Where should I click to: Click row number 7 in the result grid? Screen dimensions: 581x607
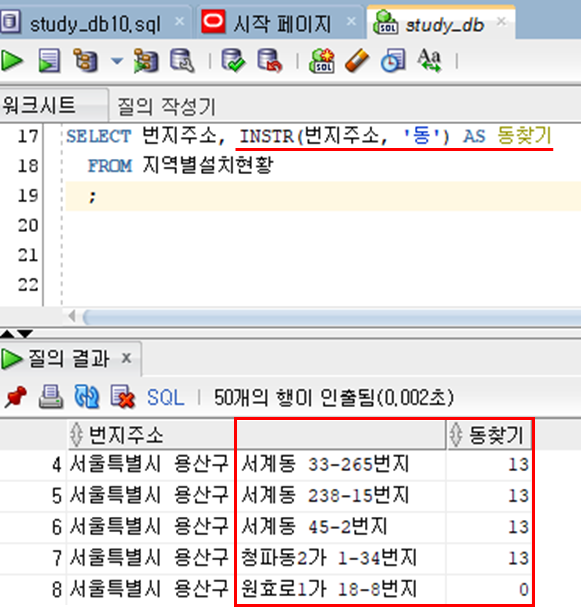(57, 558)
